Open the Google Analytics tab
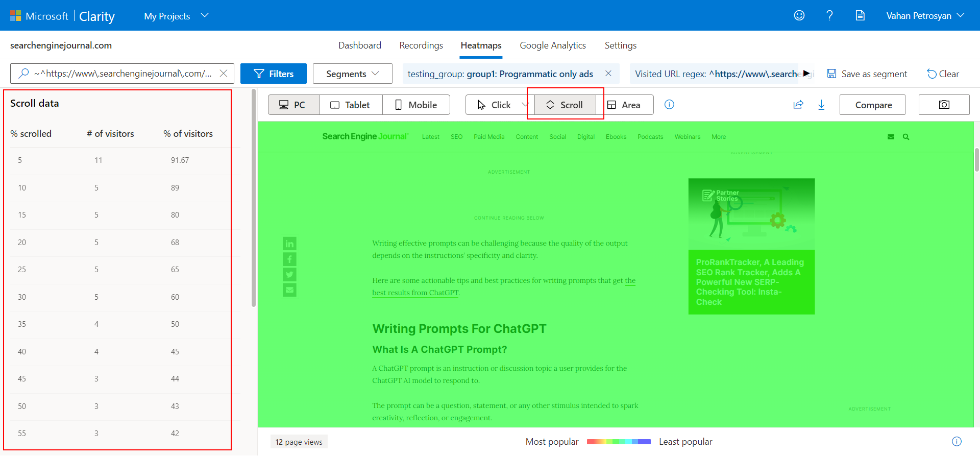This screenshot has height=456, width=980. (x=553, y=45)
